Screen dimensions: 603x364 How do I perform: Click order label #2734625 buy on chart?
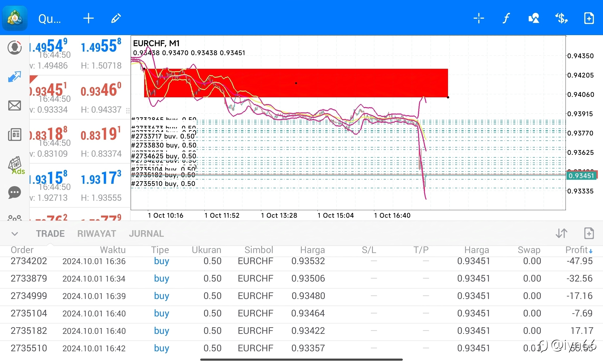pos(164,156)
